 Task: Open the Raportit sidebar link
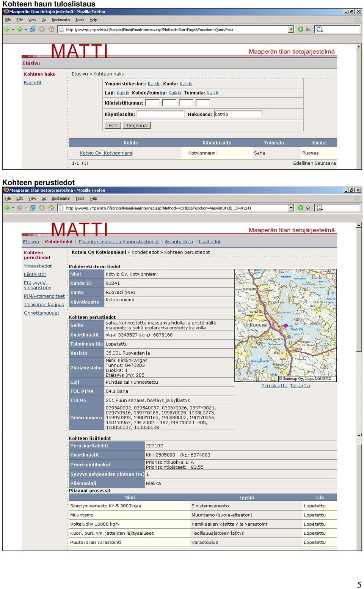click(33, 83)
